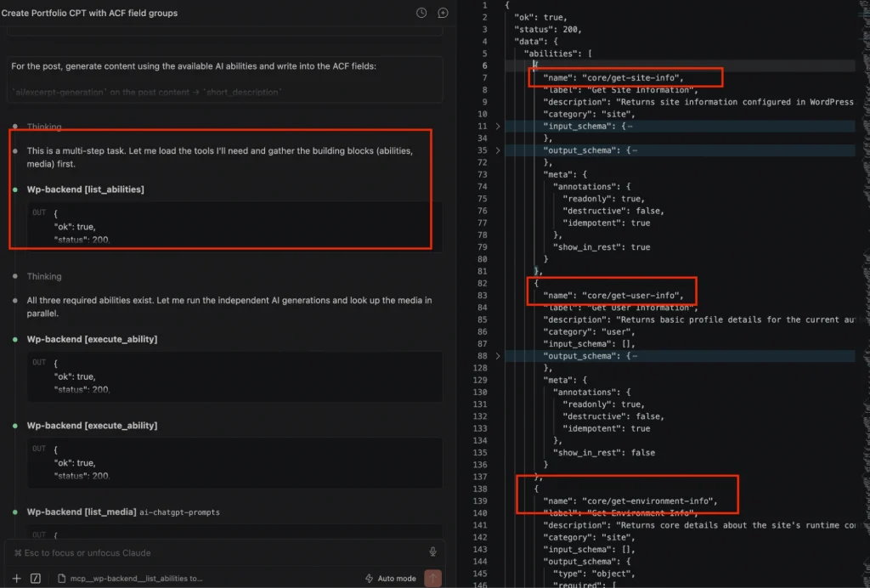Click line number 82 in the gutter
This screenshot has height=588, width=870.
[x=483, y=284]
